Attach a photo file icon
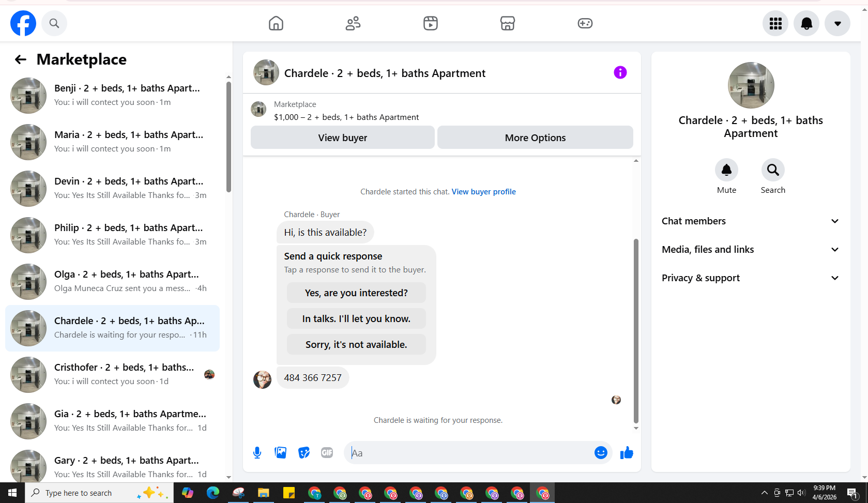The height and width of the screenshot is (503, 868). (x=281, y=453)
